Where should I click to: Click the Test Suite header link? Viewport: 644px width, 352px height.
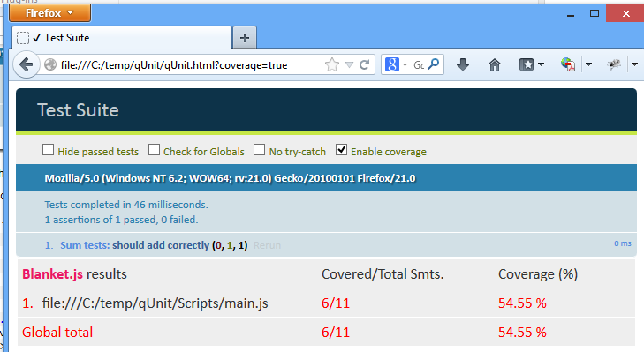[x=78, y=110]
